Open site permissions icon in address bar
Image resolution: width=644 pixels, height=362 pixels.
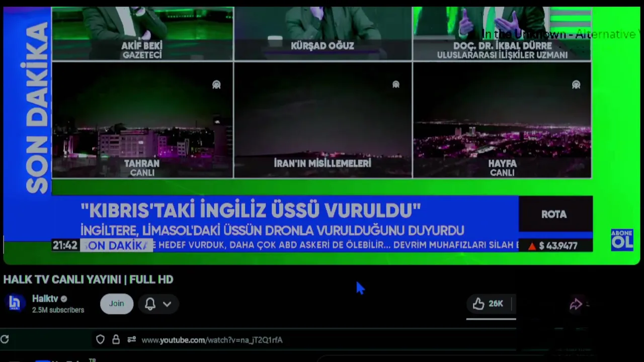coord(132,340)
